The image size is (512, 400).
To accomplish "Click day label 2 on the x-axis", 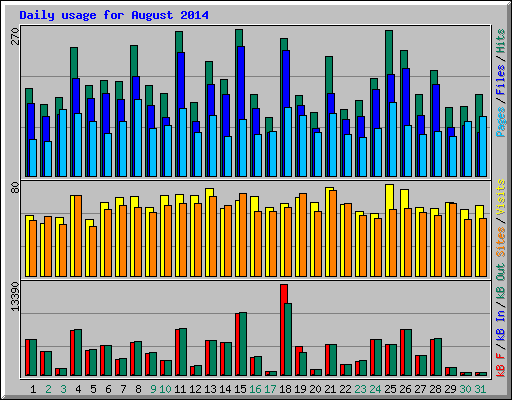I will tap(48, 389).
